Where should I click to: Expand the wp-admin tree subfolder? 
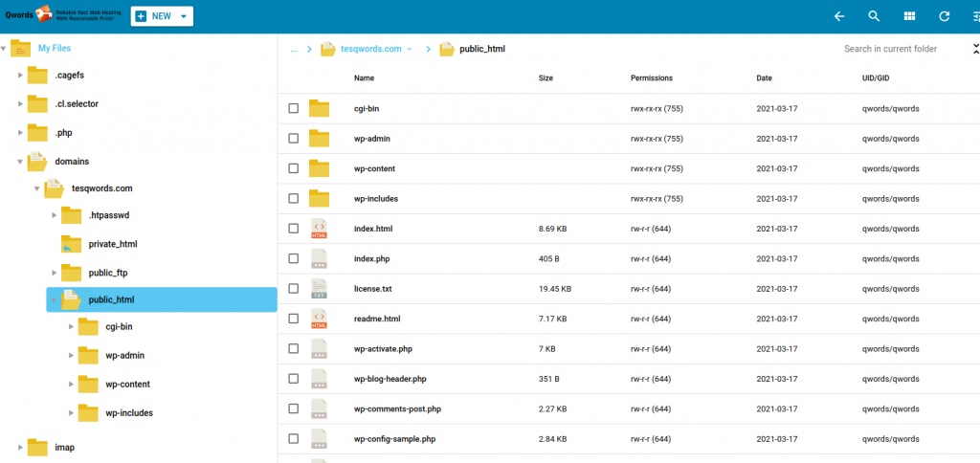71,356
